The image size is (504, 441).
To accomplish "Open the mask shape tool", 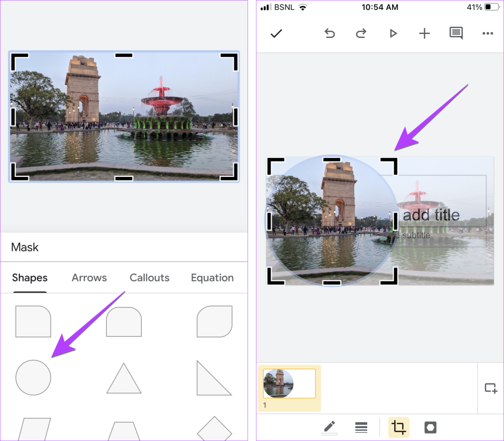I will point(430,427).
